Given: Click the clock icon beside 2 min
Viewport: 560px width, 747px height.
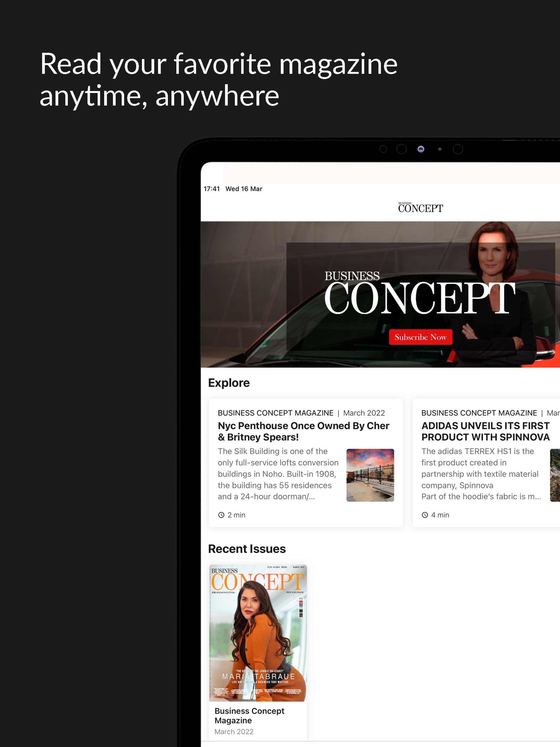Looking at the screenshot, I should [x=221, y=515].
